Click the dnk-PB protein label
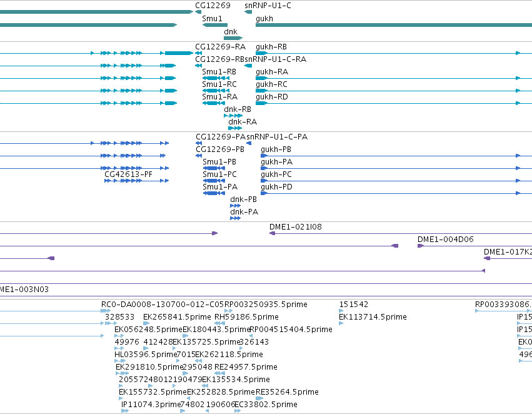The height and width of the screenshot is (414, 532). point(243,199)
